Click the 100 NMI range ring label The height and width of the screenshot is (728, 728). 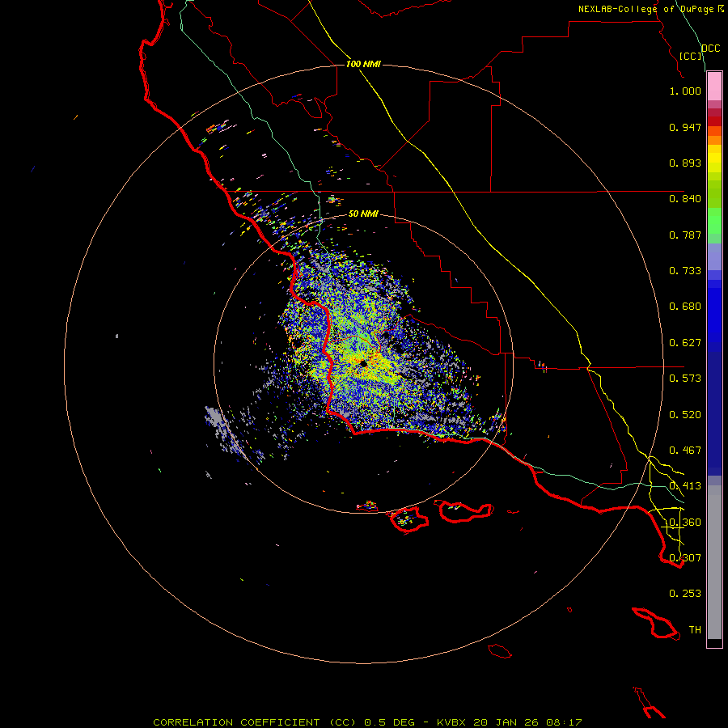pyautogui.click(x=363, y=64)
